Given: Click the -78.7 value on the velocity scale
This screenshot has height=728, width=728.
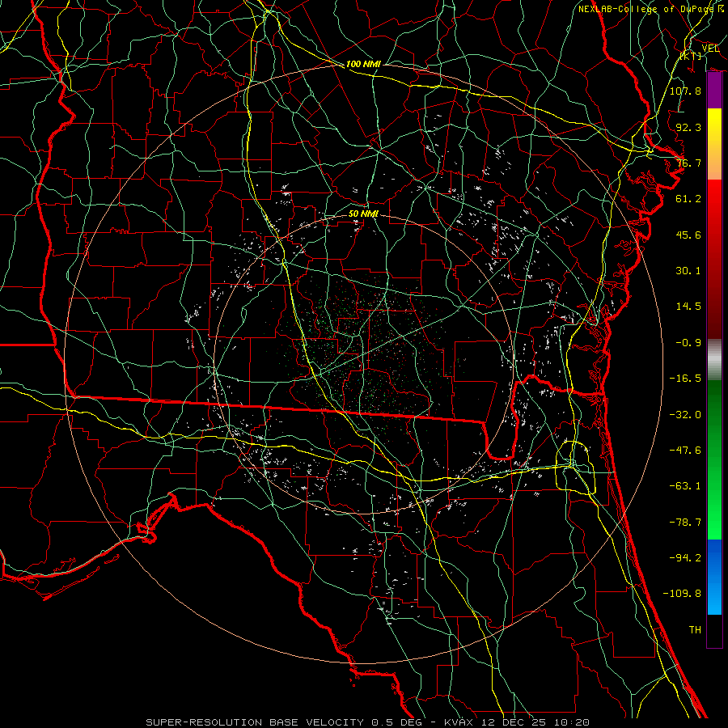Looking at the screenshot, I should pos(685,523).
